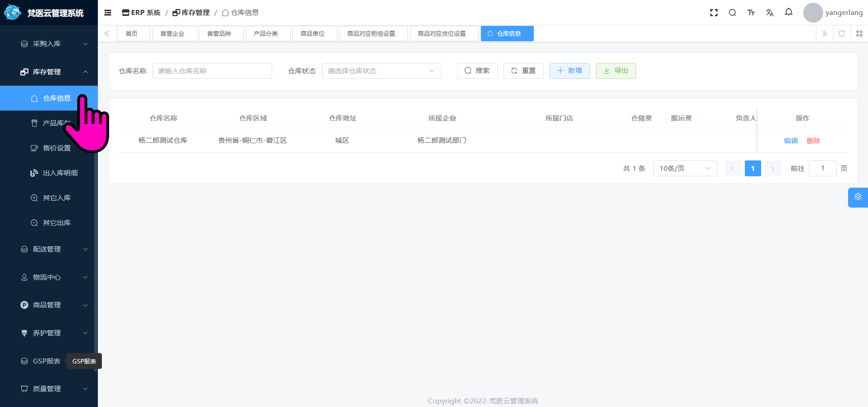Click the 仓库名称 search input field
Image resolution: width=868 pixels, height=407 pixels.
point(212,71)
